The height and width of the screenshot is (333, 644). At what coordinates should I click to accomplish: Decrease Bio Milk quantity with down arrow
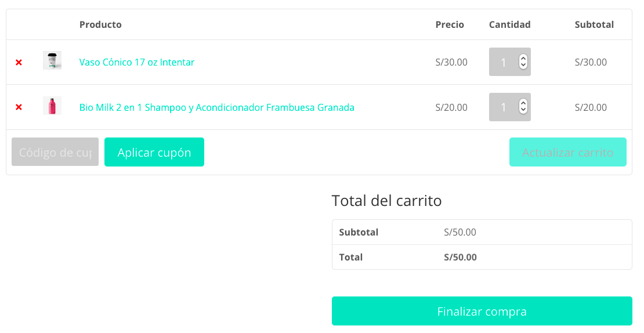[x=523, y=110]
